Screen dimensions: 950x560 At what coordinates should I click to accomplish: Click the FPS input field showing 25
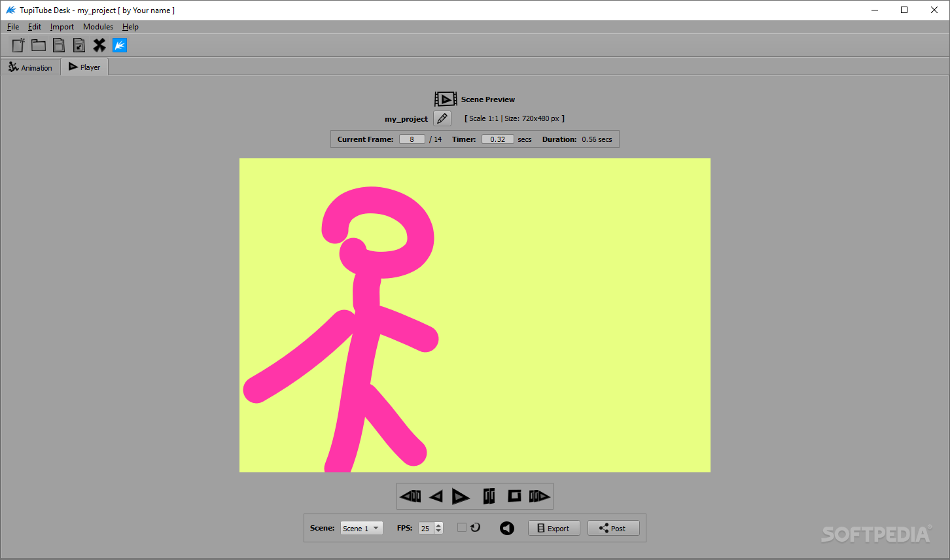pos(426,528)
